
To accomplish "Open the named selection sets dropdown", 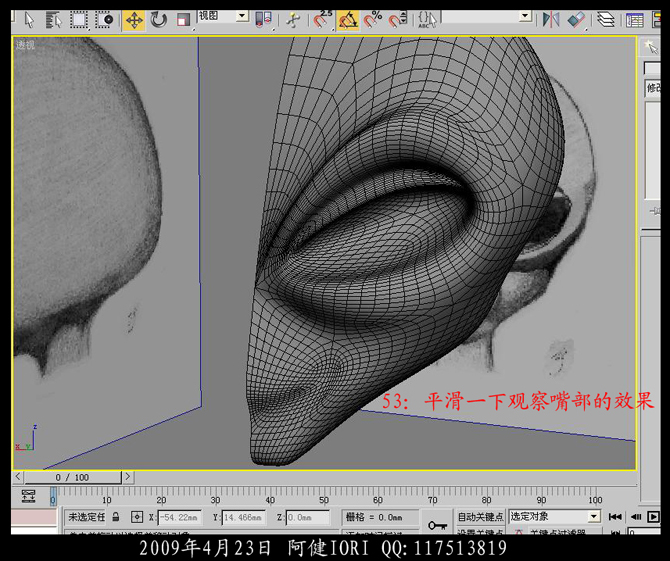I will tap(486, 17).
